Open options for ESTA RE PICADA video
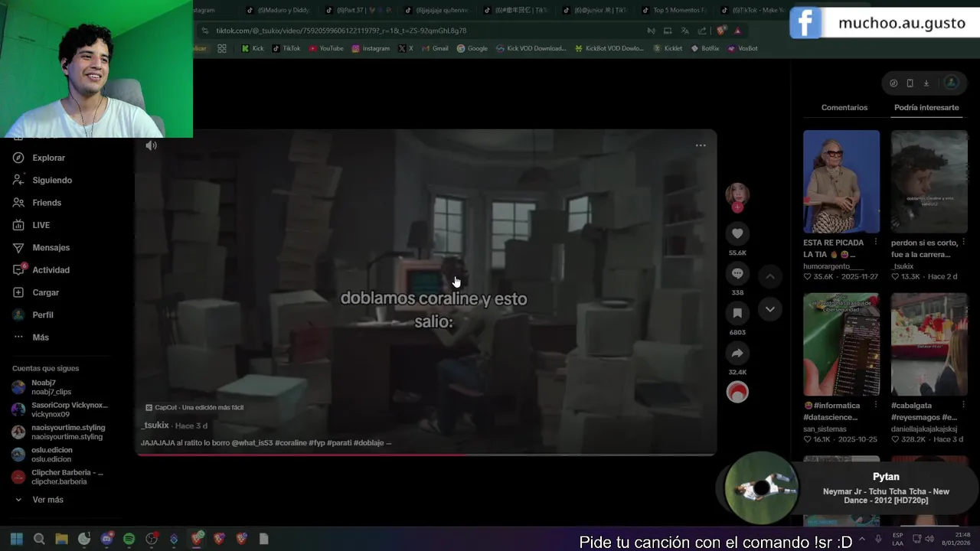The height and width of the screenshot is (551, 980). coord(875,243)
